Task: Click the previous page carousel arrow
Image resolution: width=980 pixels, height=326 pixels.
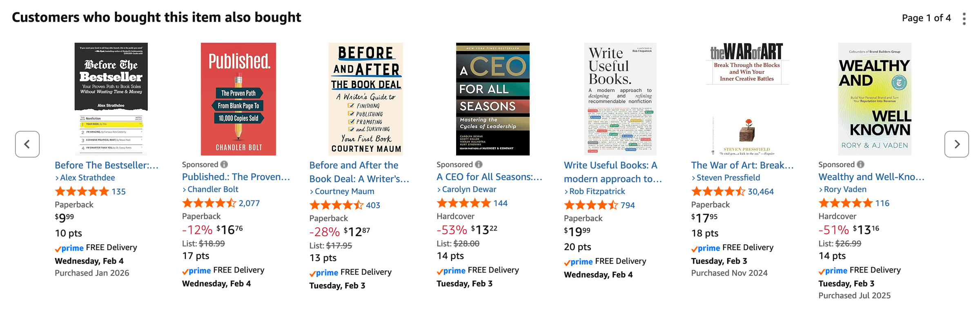Action: coord(27,144)
